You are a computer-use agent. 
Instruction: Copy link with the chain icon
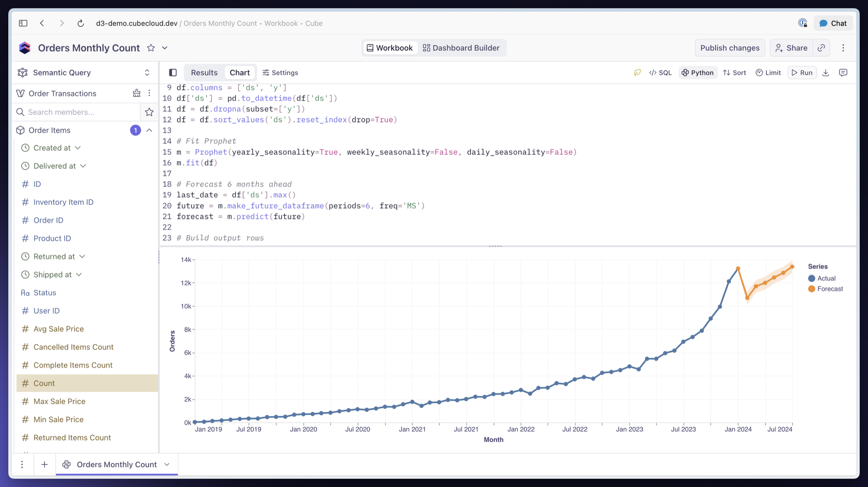(822, 48)
